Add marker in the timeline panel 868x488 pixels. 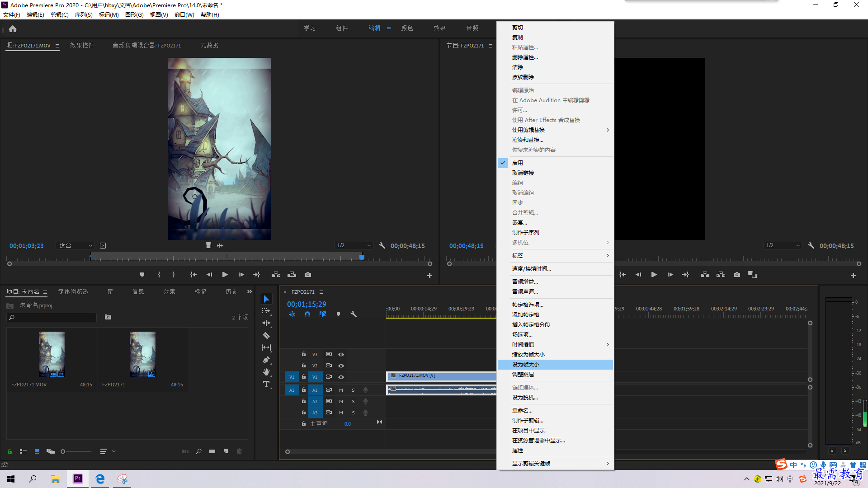click(338, 314)
